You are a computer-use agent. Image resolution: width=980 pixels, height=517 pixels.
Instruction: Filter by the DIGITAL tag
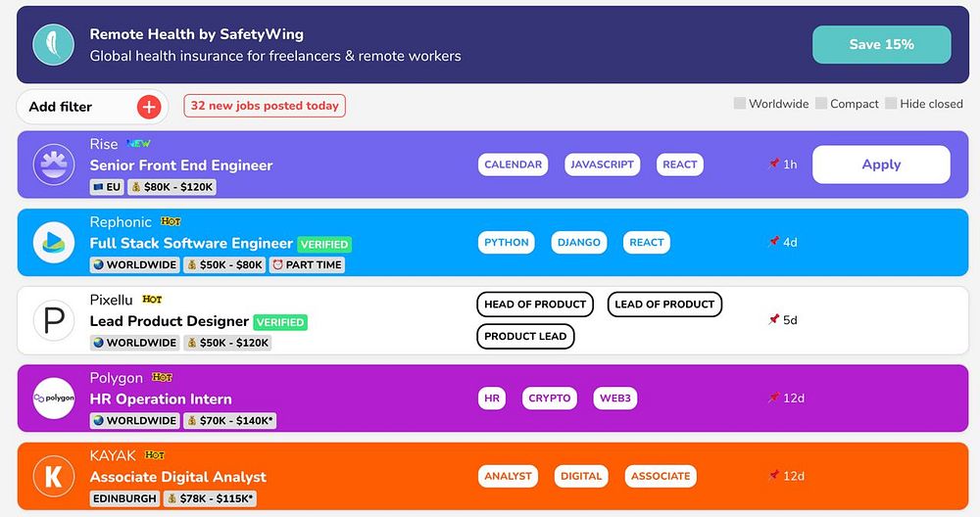[x=580, y=477]
